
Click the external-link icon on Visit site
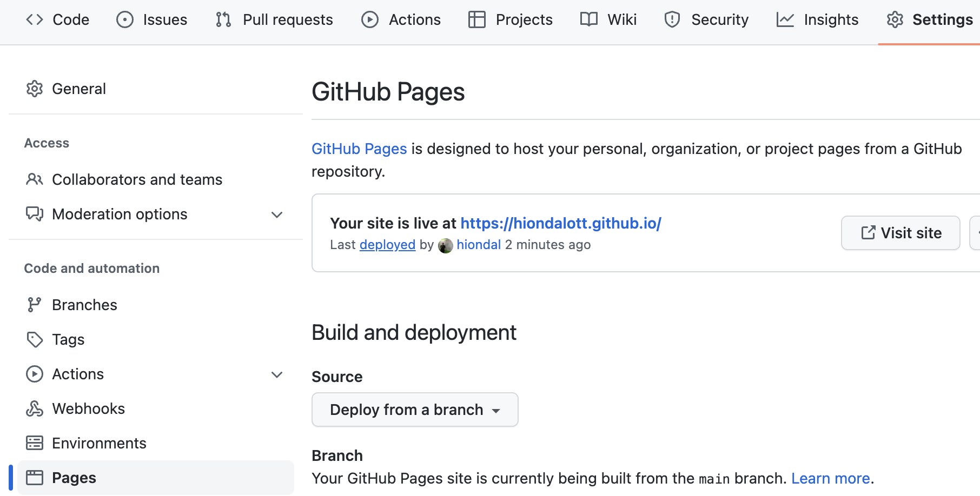click(x=868, y=233)
